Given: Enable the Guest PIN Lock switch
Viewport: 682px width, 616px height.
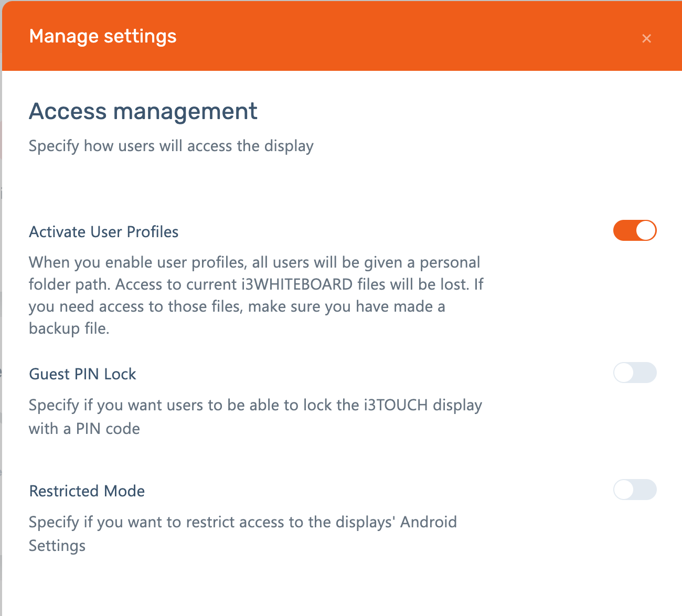Looking at the screenshot, I should point(635,373).
